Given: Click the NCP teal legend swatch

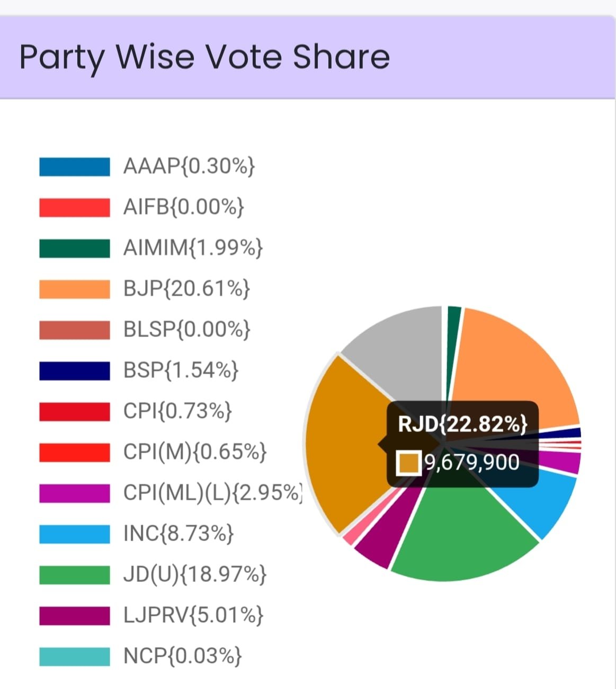Looking at the screenshot, I should click(75, 656).
